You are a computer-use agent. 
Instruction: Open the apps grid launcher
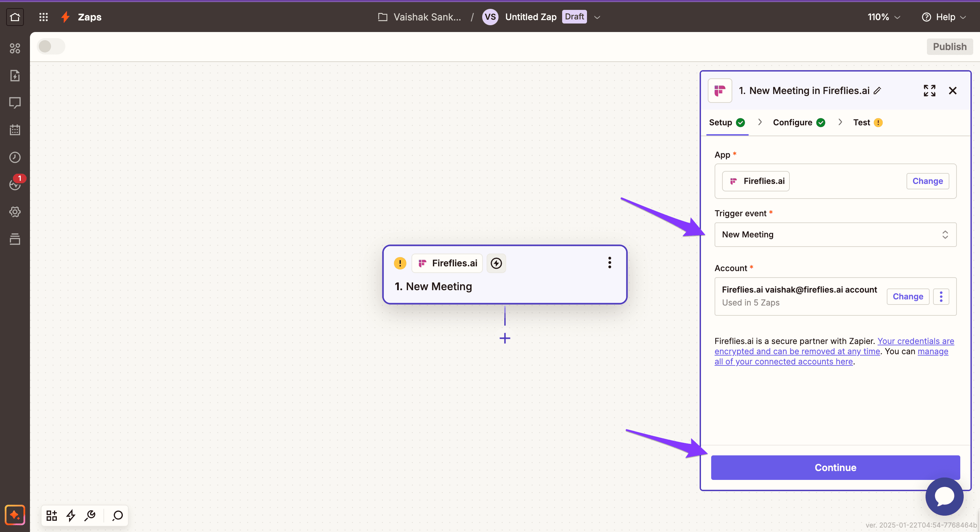coord(43,17)
